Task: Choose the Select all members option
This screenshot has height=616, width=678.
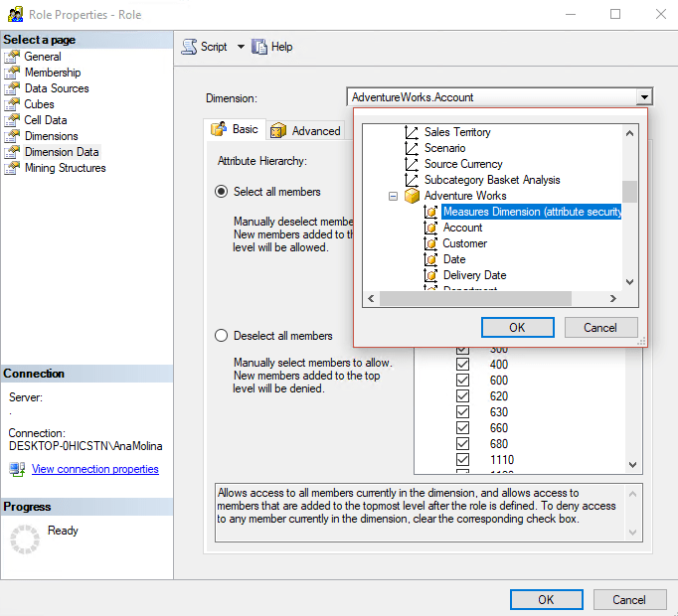Action: [x=221, y=192]
